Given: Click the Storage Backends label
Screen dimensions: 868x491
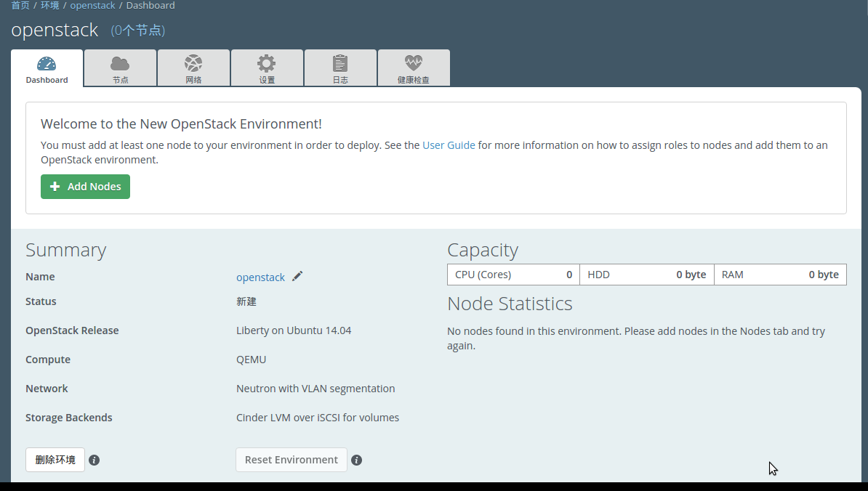Looking at the screenshot, I should pyautogui.click(x=68, y=418).
